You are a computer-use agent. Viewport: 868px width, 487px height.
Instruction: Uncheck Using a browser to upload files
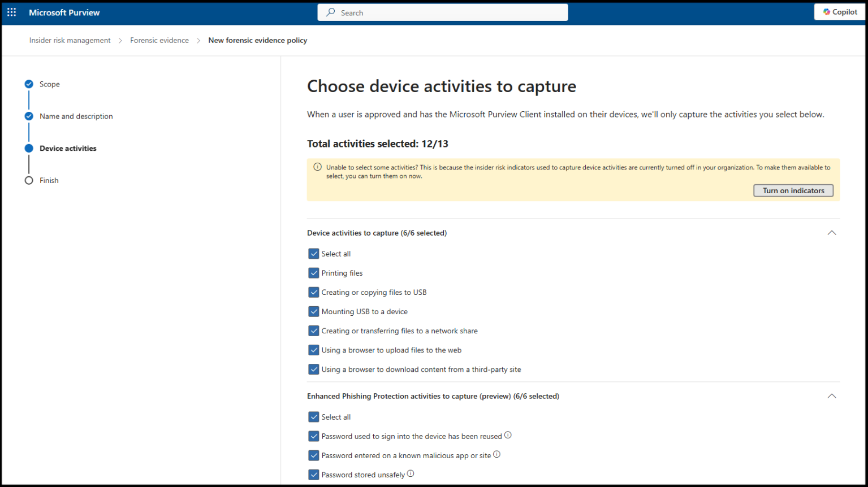314,350
